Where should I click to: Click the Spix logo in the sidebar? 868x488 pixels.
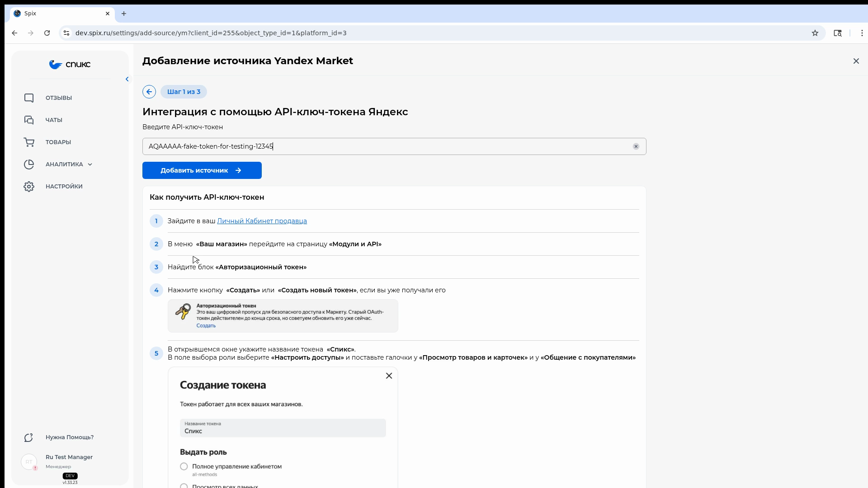click(x=70, y=65)
